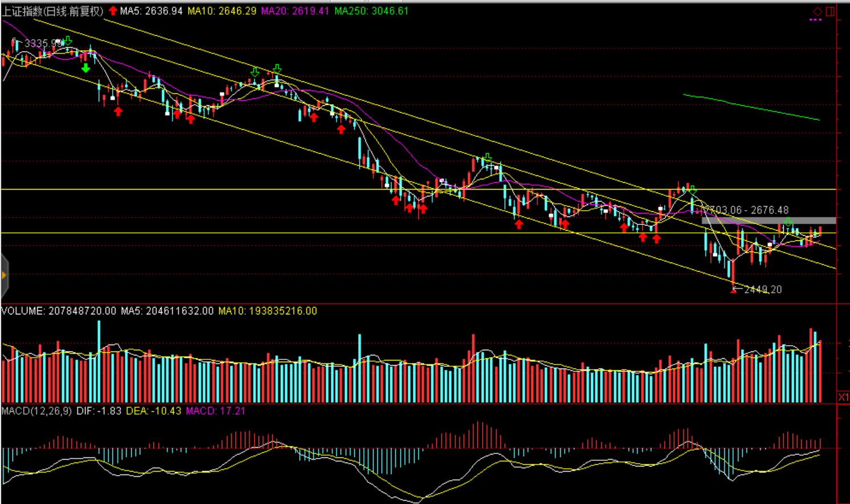Toggle the split-panel icon at top right
The width and height of the screenshot is (850, 504).
pyautogui.click(x=830, y=11)
